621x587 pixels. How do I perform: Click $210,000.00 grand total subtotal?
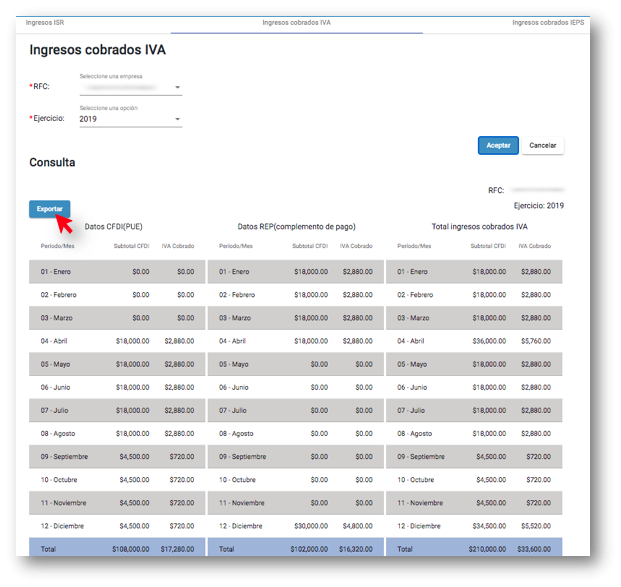(487, 549)
